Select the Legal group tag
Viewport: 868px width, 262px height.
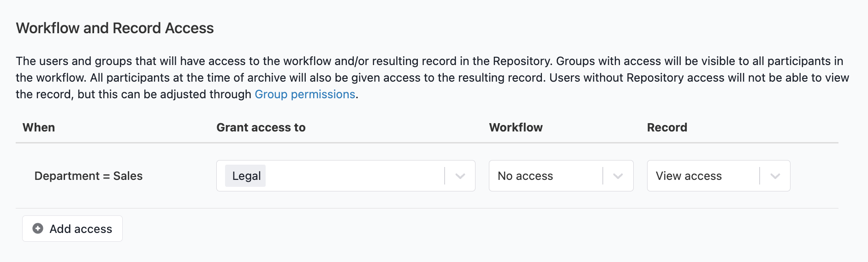coord(245,176)
